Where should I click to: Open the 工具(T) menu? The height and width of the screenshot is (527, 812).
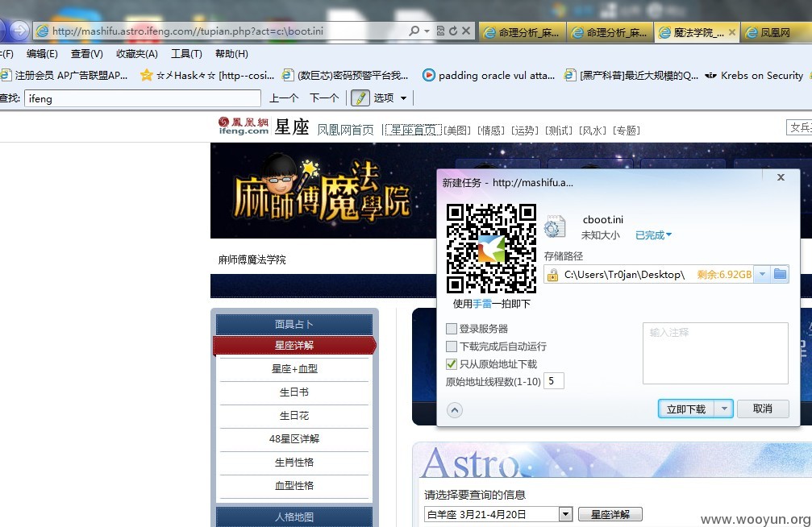[186, 54]
